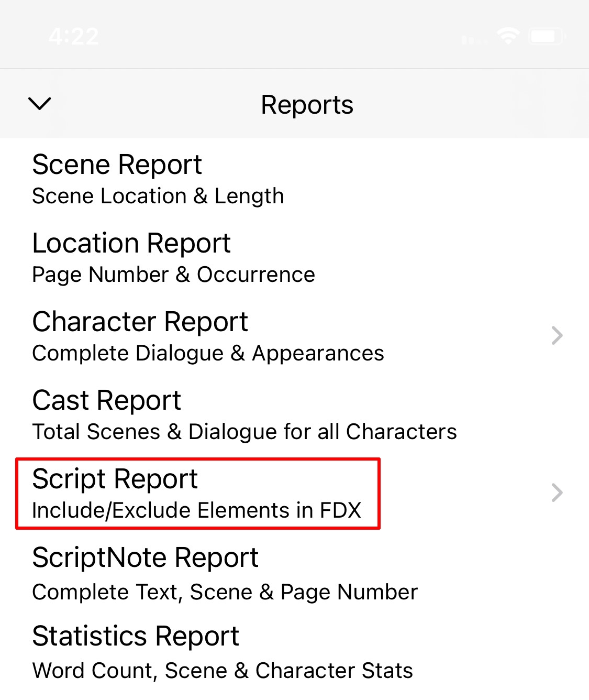Tap Complete Dialogue & Appearances subtitle
Viewport: 589px width, 700px height.
tap(208, 354)
